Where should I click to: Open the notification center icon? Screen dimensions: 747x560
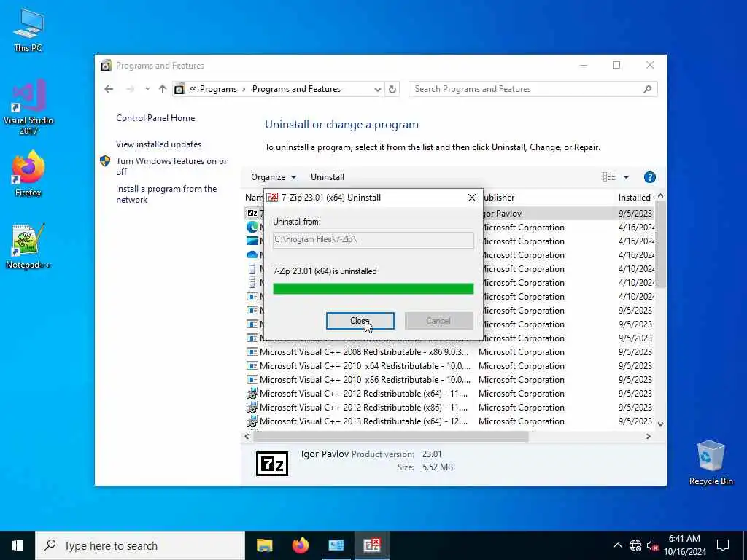(x=723, y=545)
